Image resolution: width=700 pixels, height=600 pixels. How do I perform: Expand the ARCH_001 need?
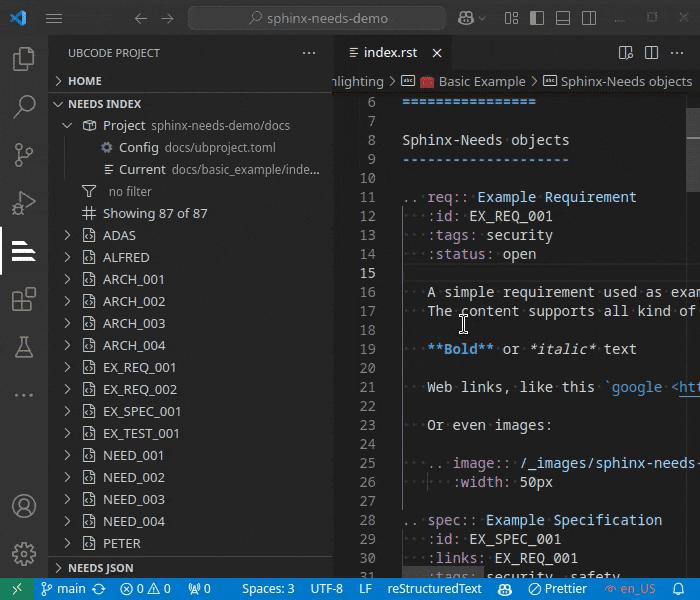[67, 279]
